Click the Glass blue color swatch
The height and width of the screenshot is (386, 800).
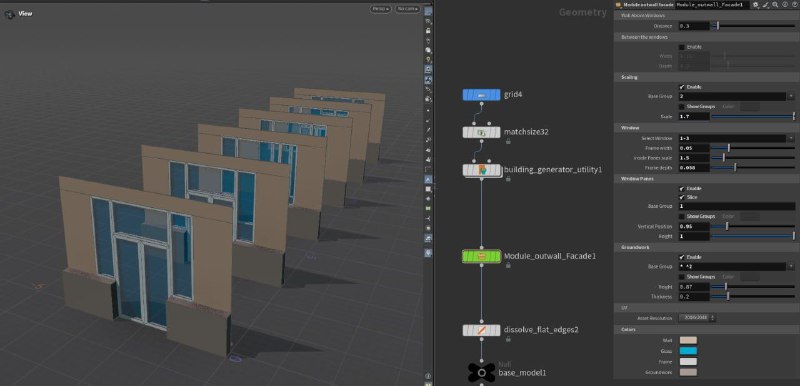point(688,351)
